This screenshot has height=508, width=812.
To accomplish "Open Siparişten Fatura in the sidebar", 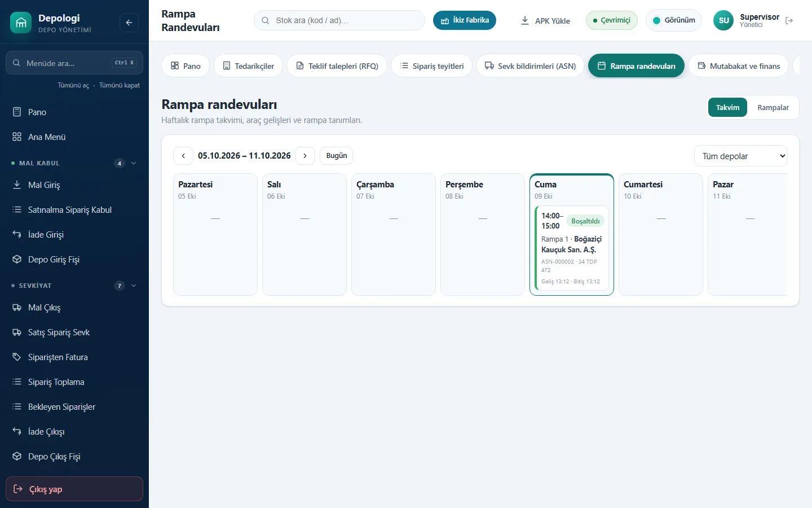I will (74, 357).
